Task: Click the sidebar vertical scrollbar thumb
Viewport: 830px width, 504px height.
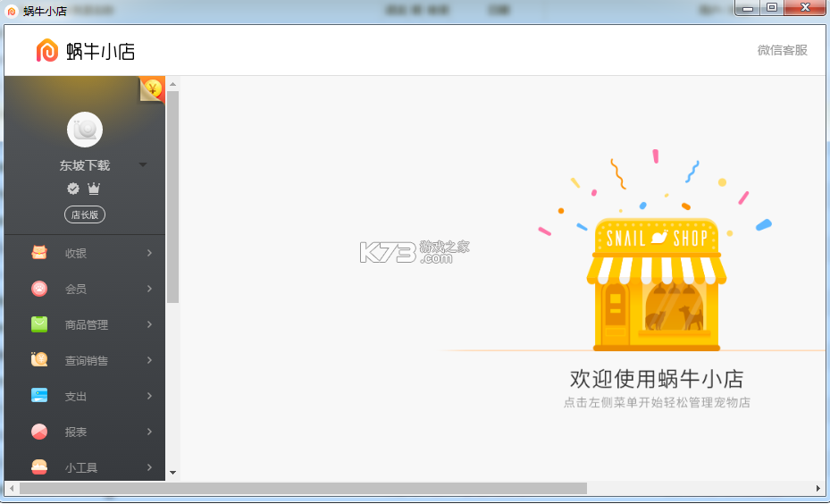Action: 172,197
